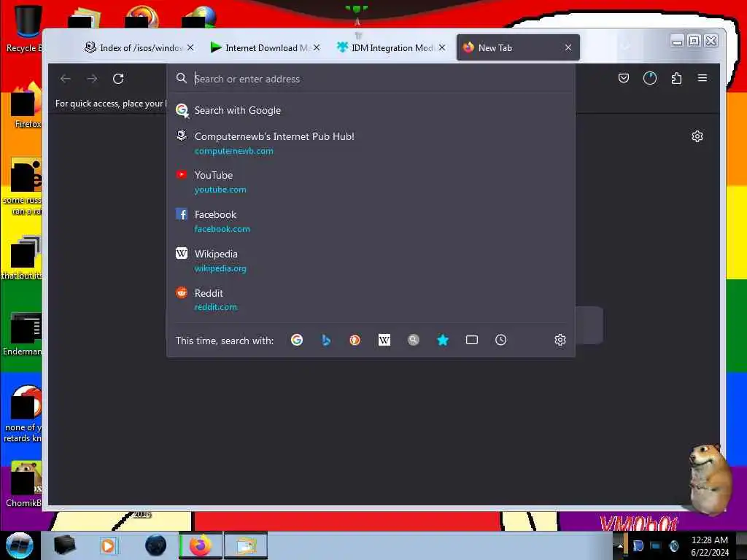The height and width of the screenshot is (560, 747).
Task: Search in Bookmarks with the star icon
Action: [x=443, y=340]
